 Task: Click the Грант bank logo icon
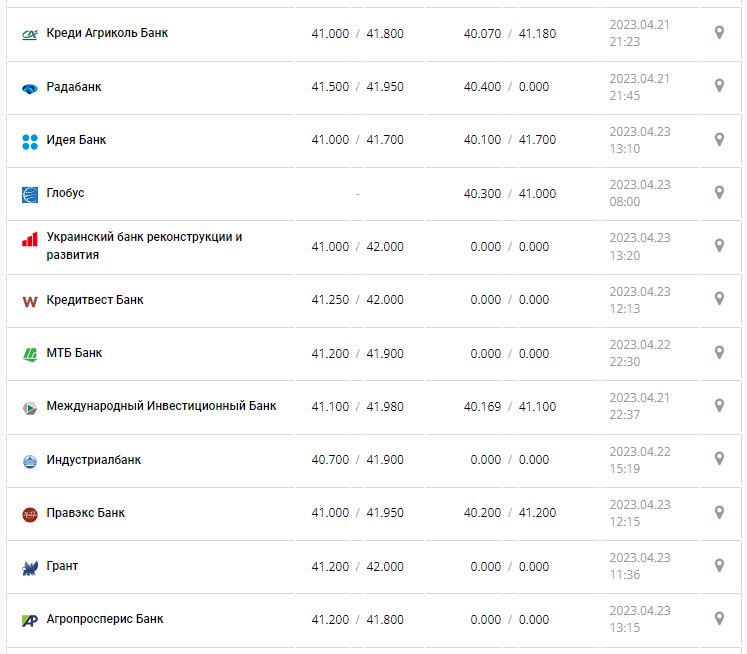[30, 567]
